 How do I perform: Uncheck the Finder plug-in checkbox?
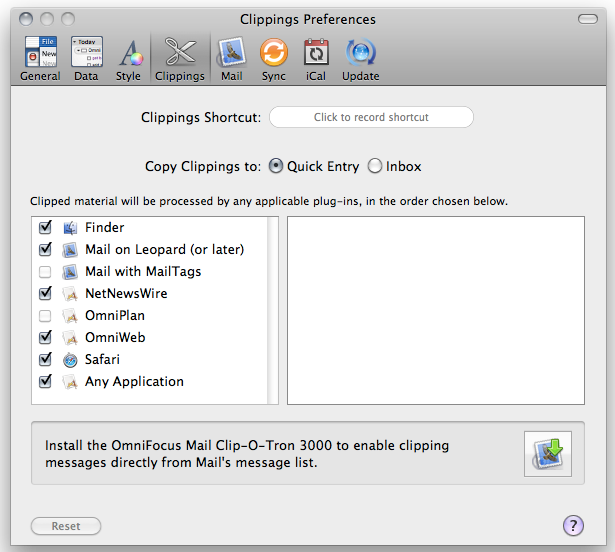pos(45,227)
